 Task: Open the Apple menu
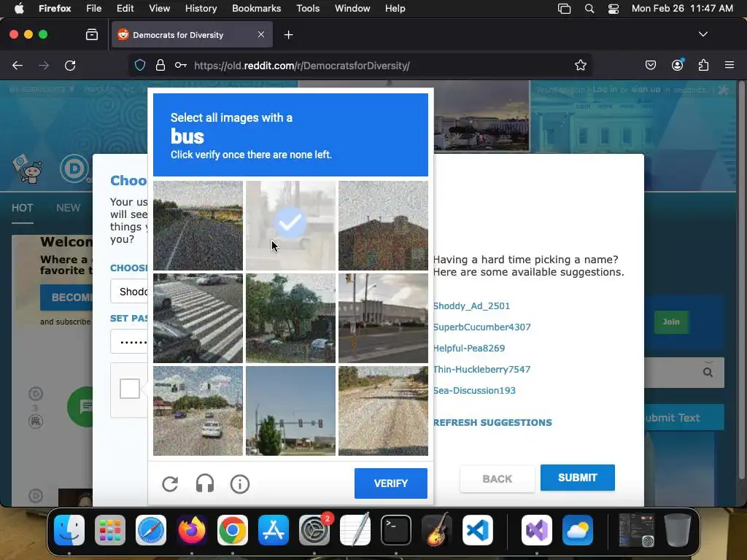[19, 8]
